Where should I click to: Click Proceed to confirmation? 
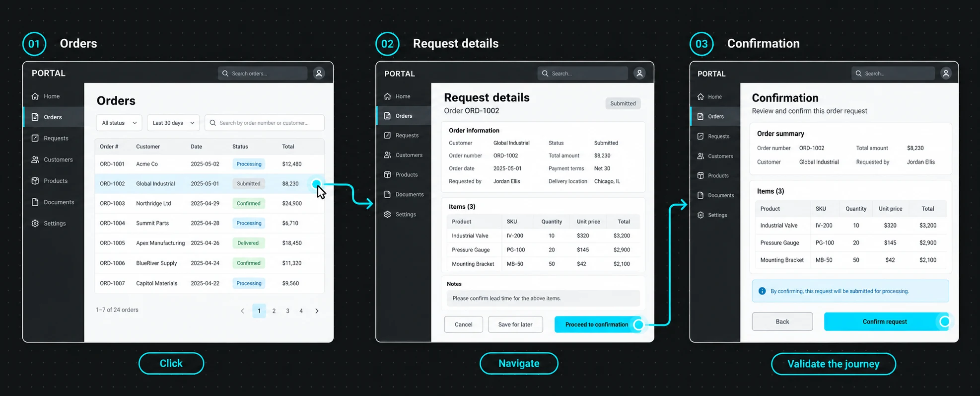pyautogui.click(x=598, y=324)
